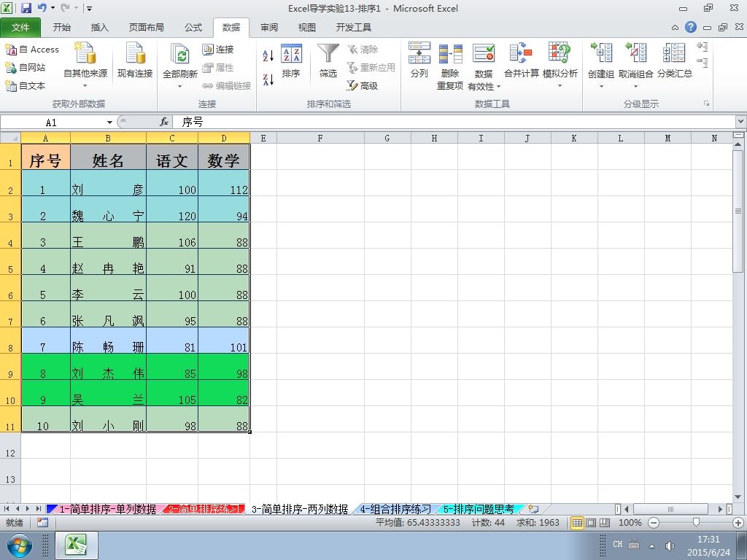The image size is (747, 560).
Task: Switch to Page Layout view
Action: 591,522
